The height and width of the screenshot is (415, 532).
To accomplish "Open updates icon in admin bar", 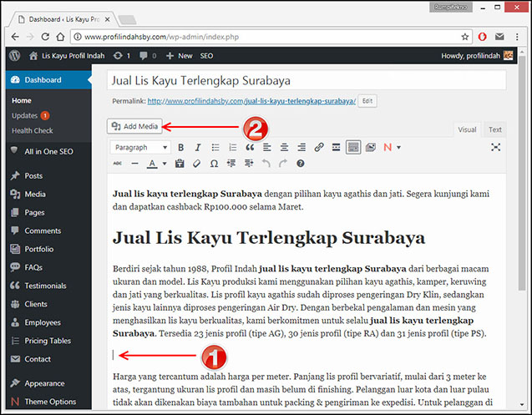I will tap(122, 56).
